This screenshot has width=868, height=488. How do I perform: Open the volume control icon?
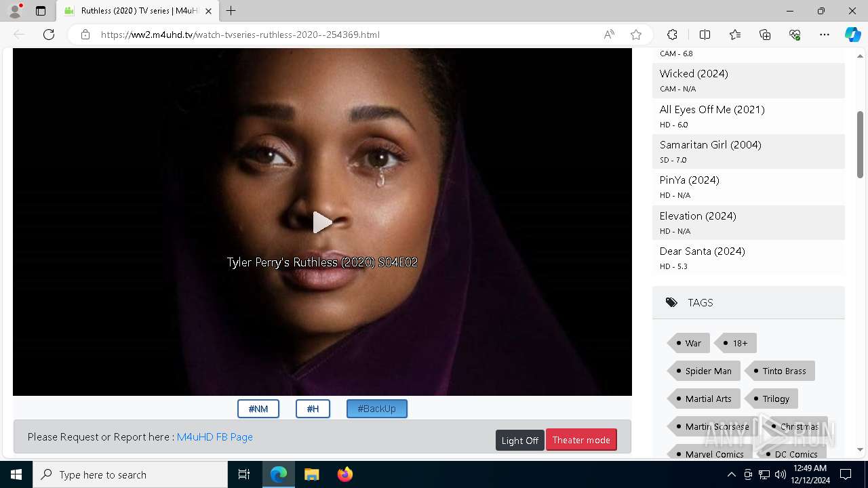(x=780, y=474)
